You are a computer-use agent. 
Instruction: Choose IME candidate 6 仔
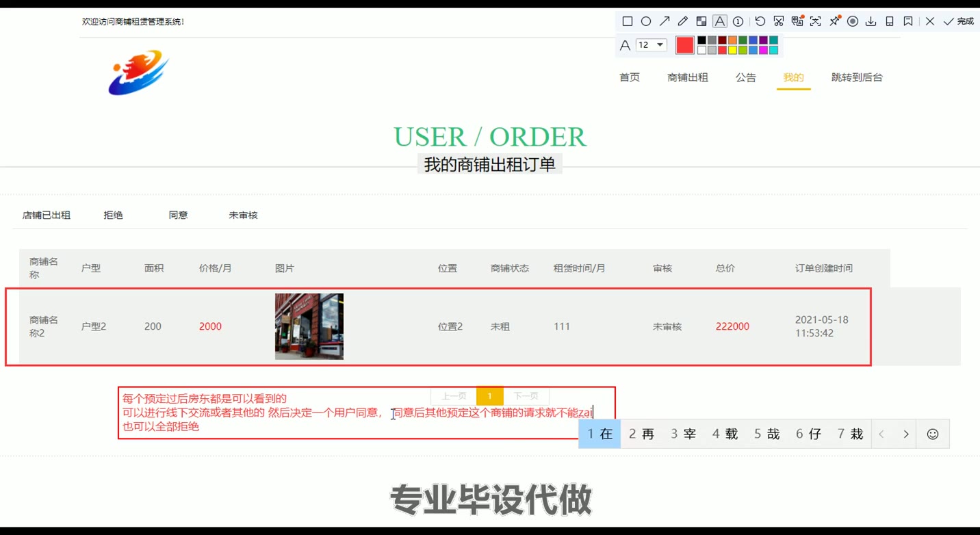point(808,434)
